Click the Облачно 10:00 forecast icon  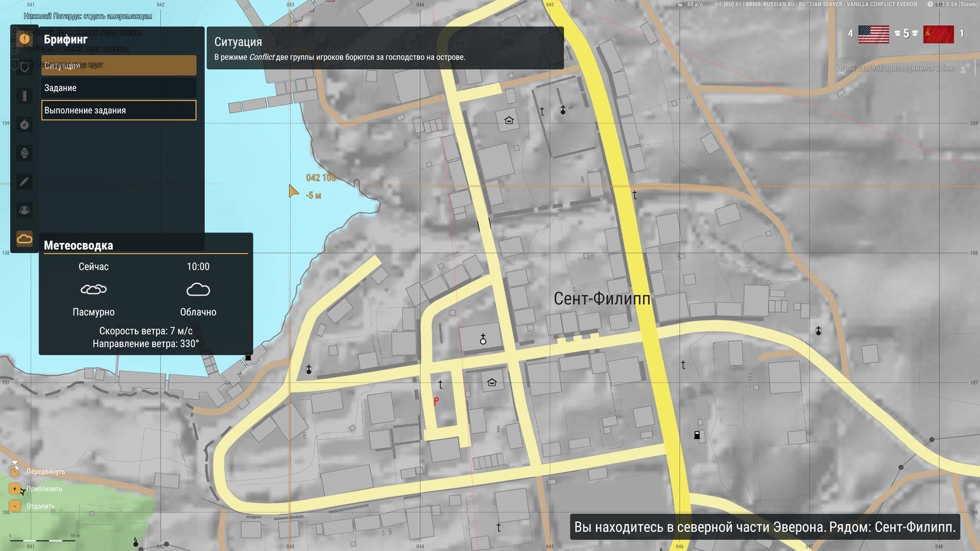pyautogui.click(x=198, y=289)
